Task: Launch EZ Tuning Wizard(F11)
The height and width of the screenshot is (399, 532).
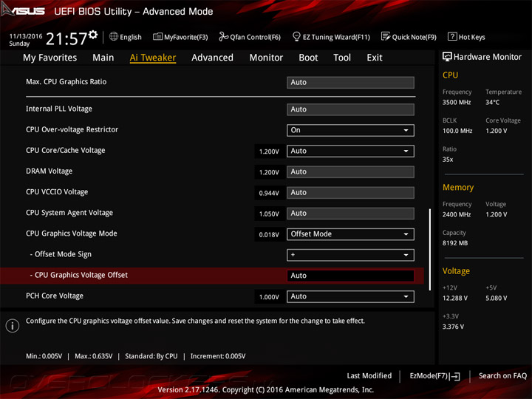Action: (x=336, y=37)
